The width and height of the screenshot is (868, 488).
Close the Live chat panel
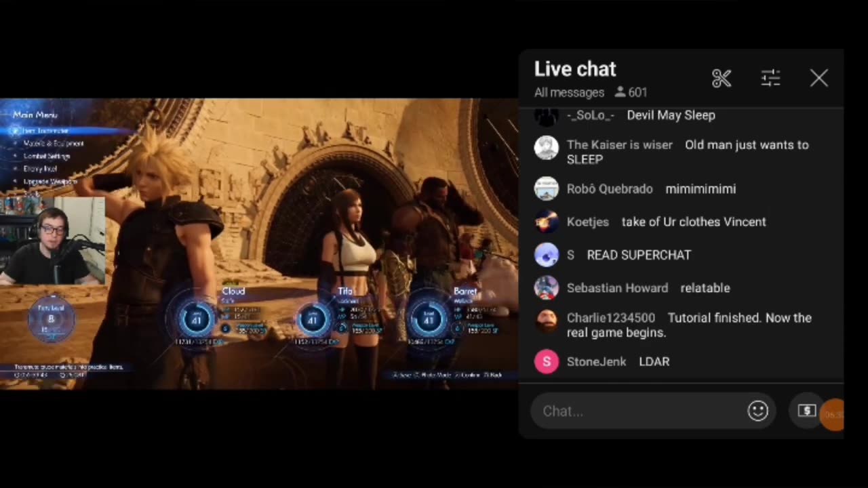(819, 79)
